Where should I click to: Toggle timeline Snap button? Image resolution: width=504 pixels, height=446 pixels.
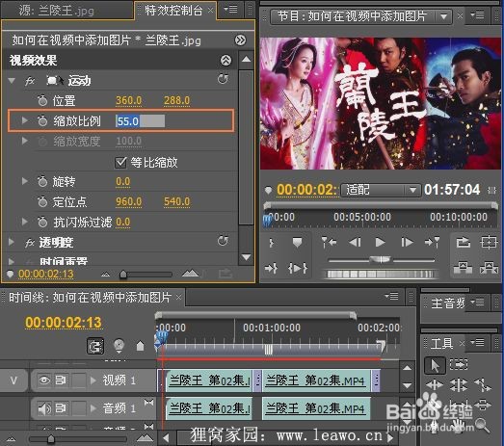point(95,347)
